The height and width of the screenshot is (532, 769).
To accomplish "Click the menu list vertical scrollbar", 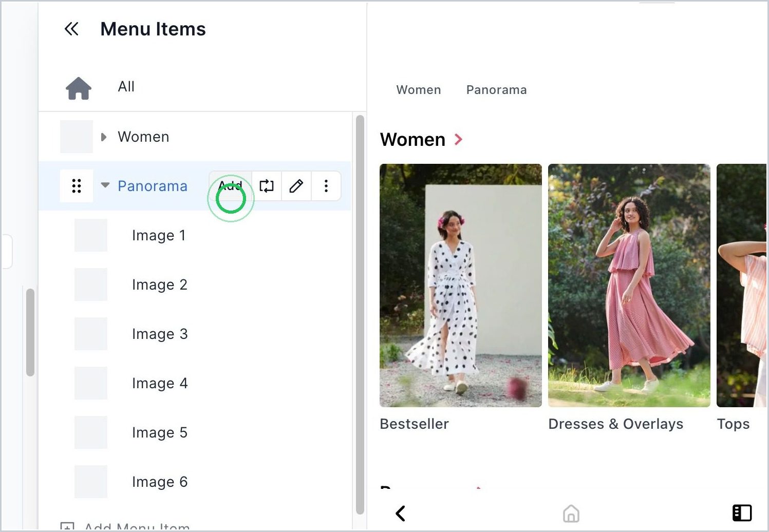I will coord(360,314).
